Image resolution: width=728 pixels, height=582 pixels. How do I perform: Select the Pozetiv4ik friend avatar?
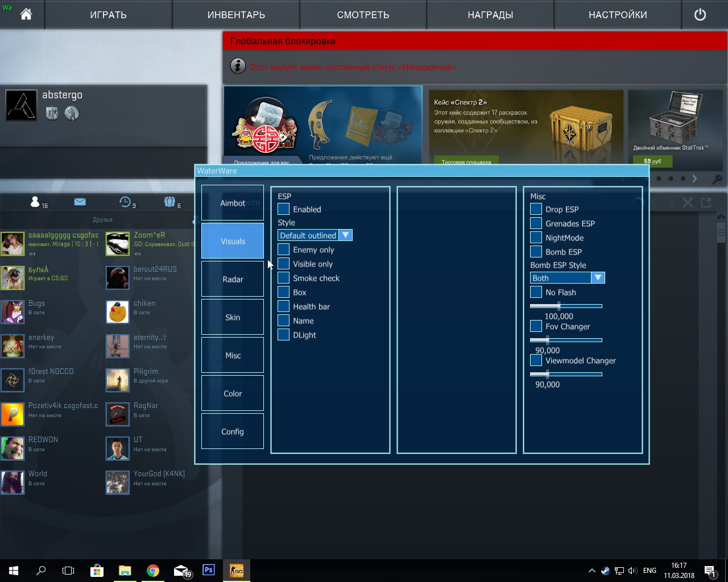click(x=13, y=414)
